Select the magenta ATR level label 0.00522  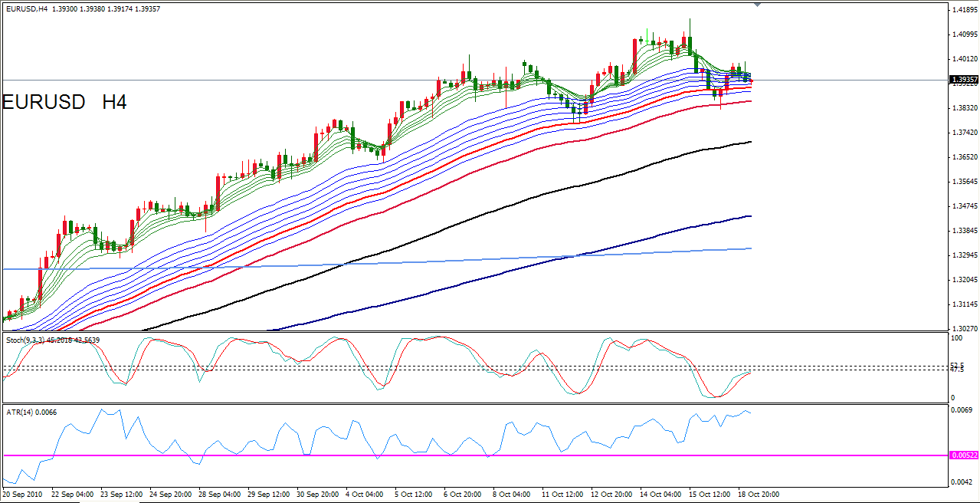click(963, 455)
